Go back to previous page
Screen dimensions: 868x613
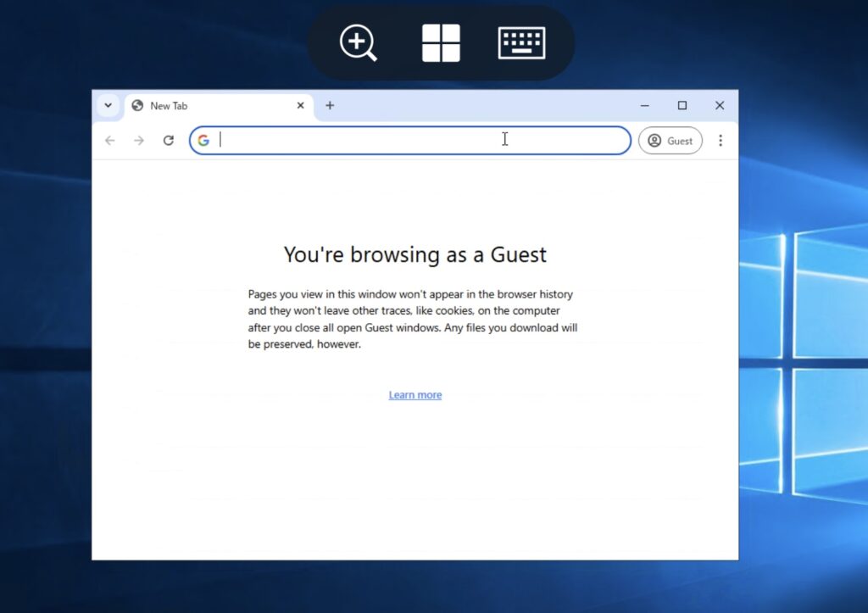pos(110,141)
